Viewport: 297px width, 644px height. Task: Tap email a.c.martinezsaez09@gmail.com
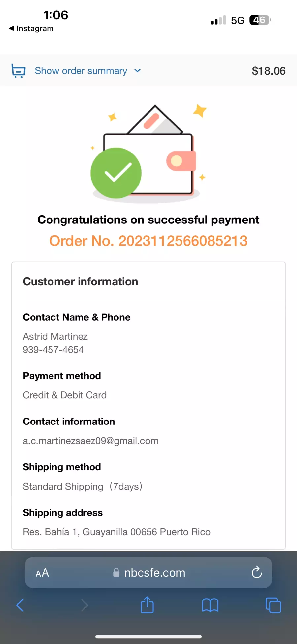[91, 441]
